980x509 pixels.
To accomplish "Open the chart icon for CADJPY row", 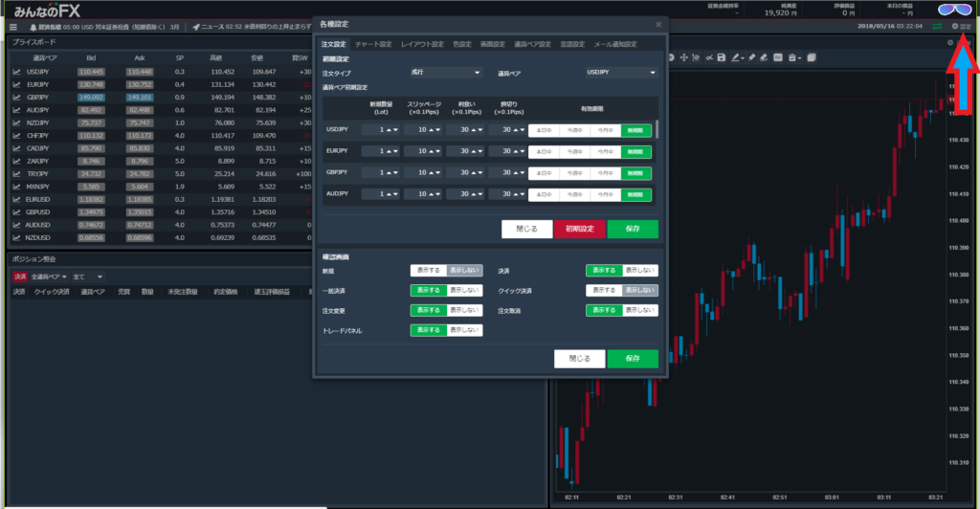I will [x=17, y=148].
